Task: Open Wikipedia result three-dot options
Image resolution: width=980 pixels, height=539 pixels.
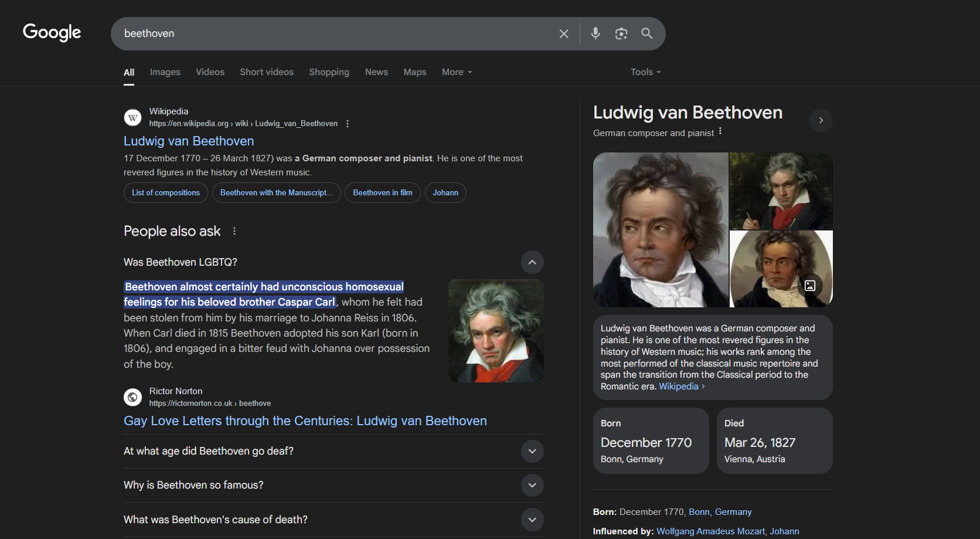Action: point(348,124)
